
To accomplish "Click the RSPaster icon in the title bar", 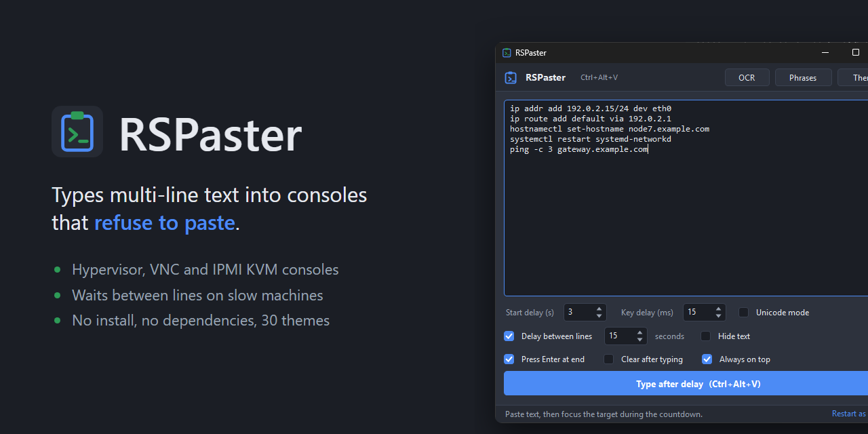I will pyautogui.click(x=507, y=53).
